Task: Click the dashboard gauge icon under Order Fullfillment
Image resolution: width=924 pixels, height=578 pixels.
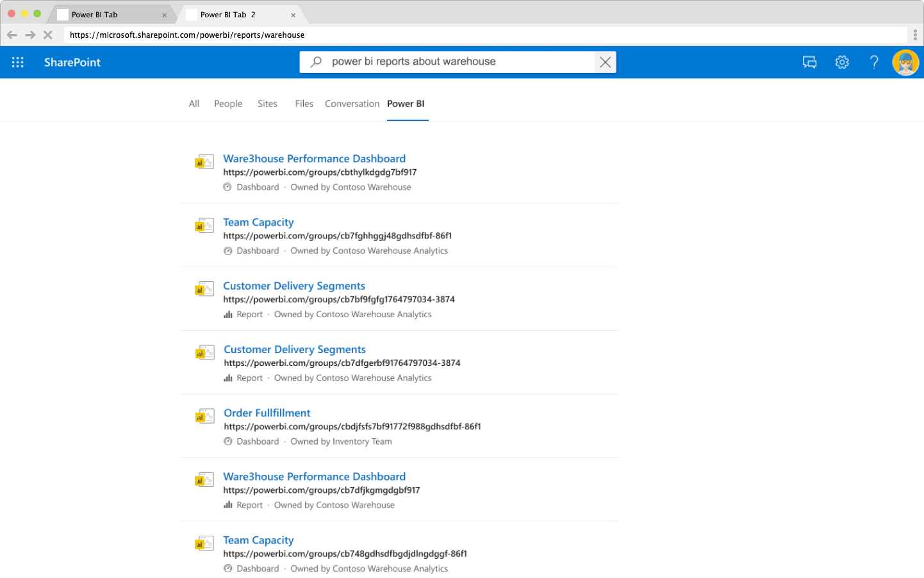Action: pyautogui.click(x=227, y=442)
